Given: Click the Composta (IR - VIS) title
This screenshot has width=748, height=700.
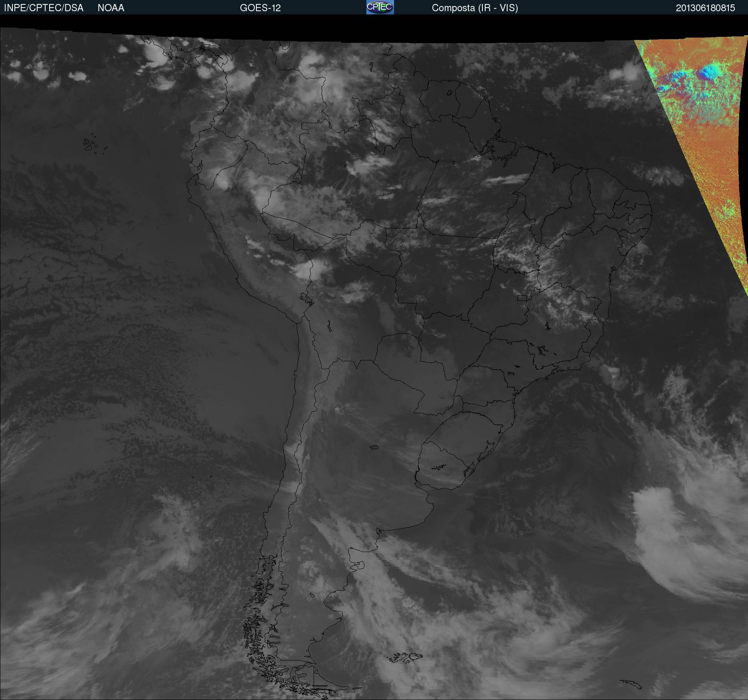Looking at the screenshot, I should point(475,8).
